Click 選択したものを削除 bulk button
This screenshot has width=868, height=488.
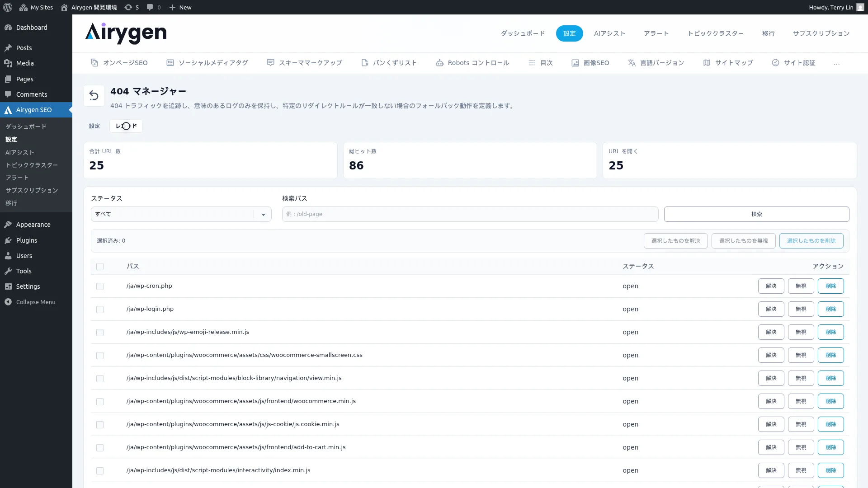(811, 241)
